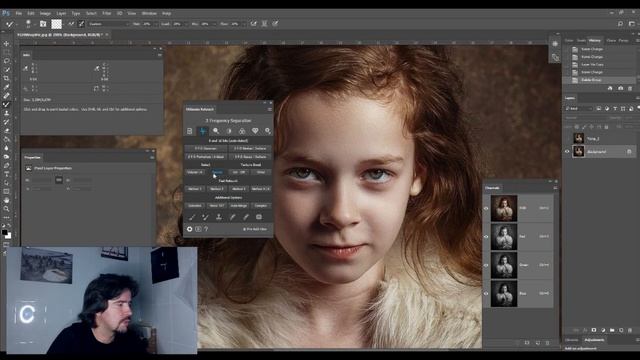Viewport: 640px width, 360px height.
Task: Open the Window menu
Action: point(149,13)
